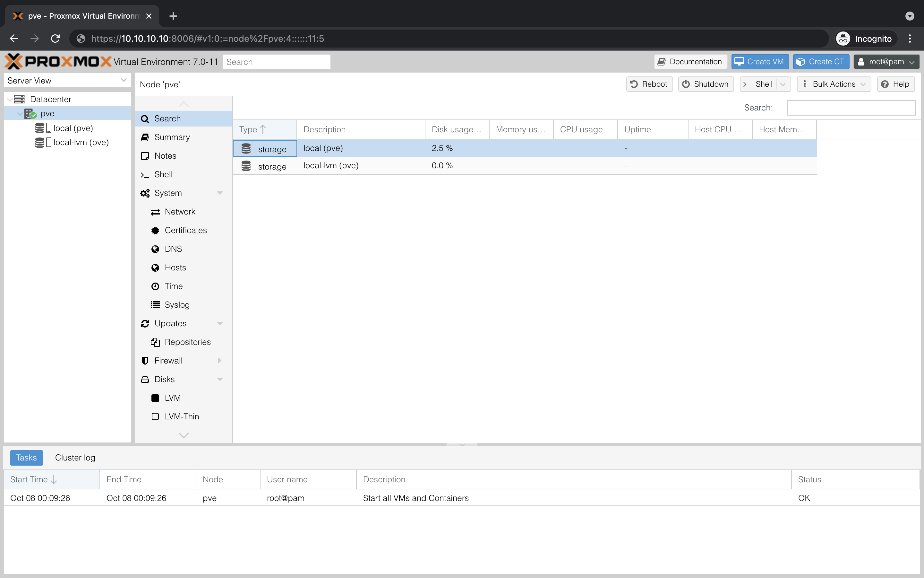This screenshot has width=924, height=578.
Task: Open the Server View dropdown
Action: click(x=123, y=80)
